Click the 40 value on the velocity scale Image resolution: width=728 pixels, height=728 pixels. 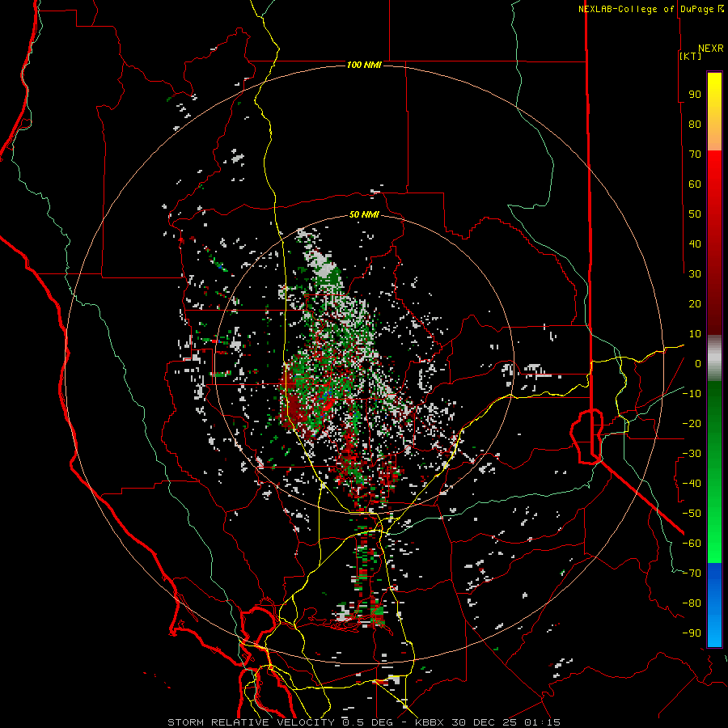click(x=695, y=243)
